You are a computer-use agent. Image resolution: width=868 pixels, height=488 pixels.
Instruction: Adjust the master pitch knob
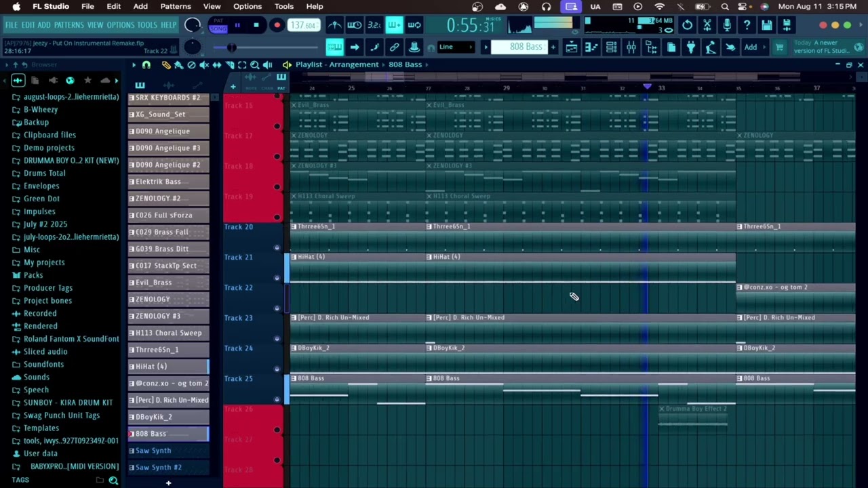coord(193,47)
